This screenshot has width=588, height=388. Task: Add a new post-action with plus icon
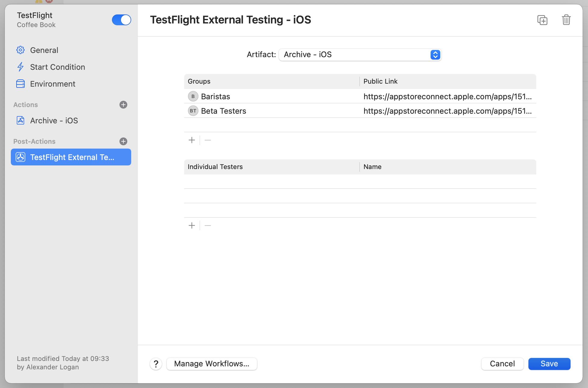pyautogui.click(x=123, y=141)
